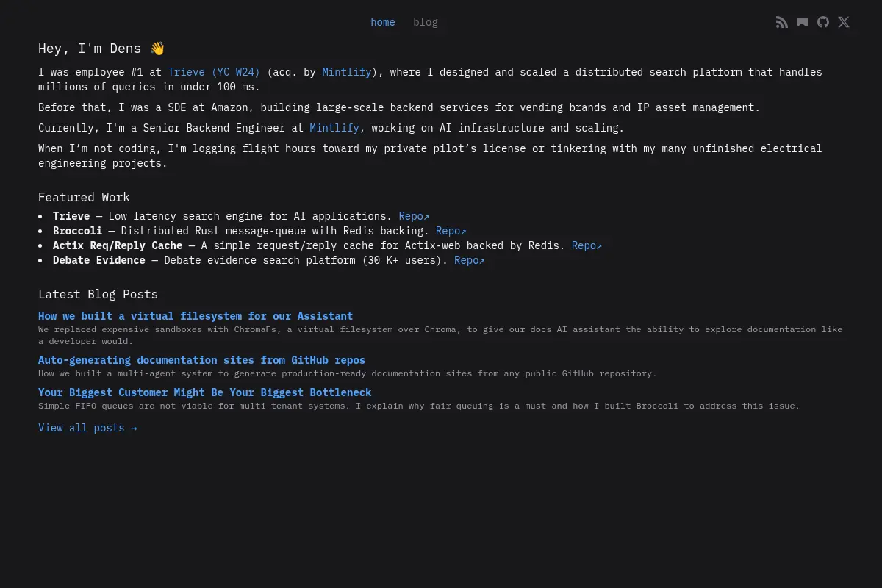Read "How we built a virtual filesystem" post
The image size is (882, 588).
click(x=196, y=316)
